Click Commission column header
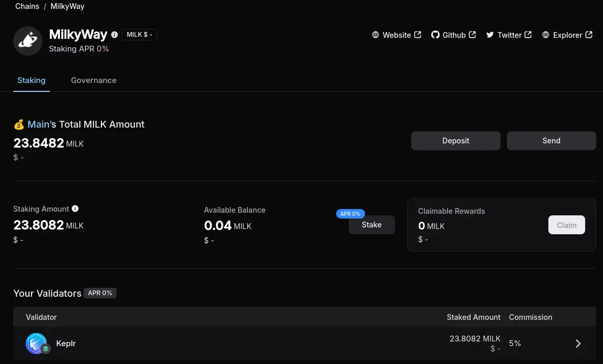 coord(531,317)
